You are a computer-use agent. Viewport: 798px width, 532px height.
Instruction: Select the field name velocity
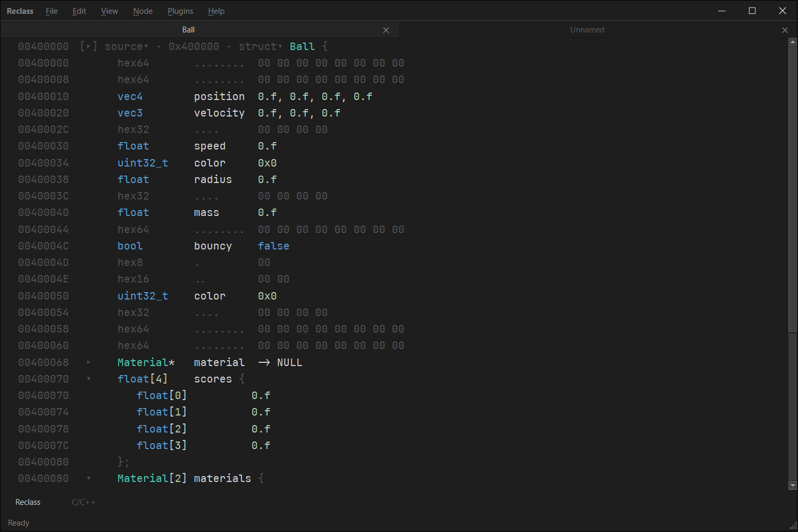click(219, 113)
